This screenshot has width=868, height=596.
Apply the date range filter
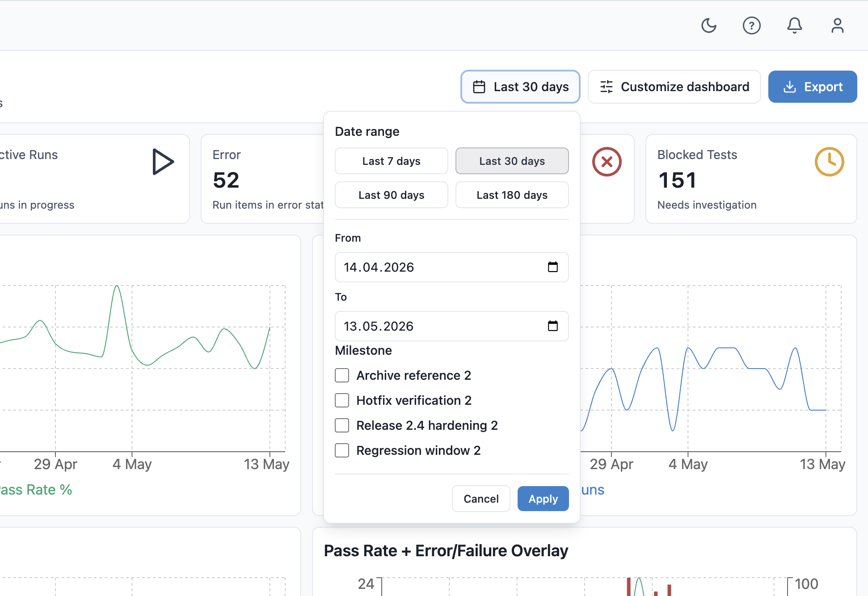pos(543,499)
